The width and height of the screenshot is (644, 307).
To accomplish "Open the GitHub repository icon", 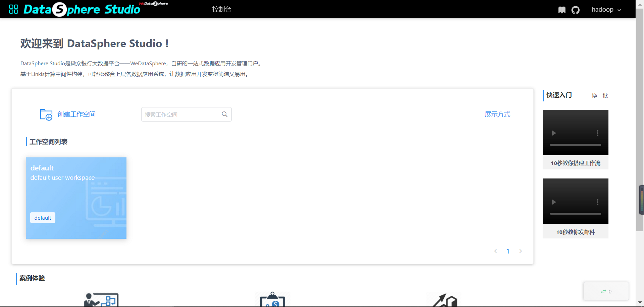I will (x=575, y=10).
